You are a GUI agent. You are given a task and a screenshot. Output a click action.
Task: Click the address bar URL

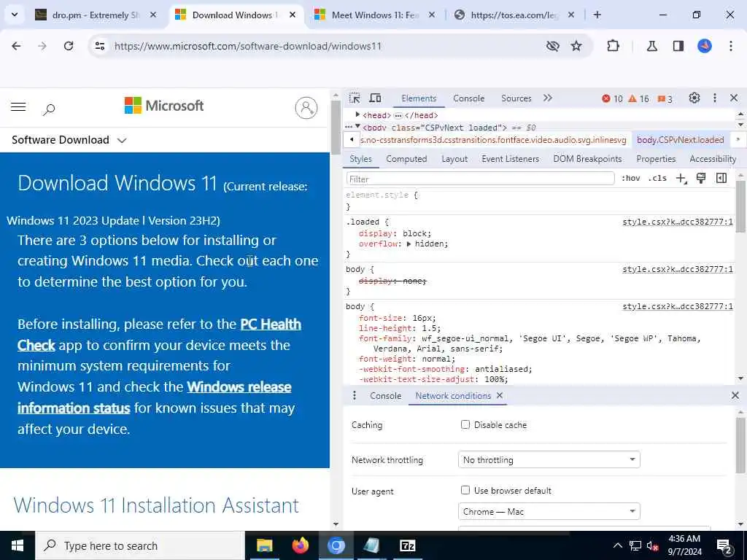click(248, 46)
